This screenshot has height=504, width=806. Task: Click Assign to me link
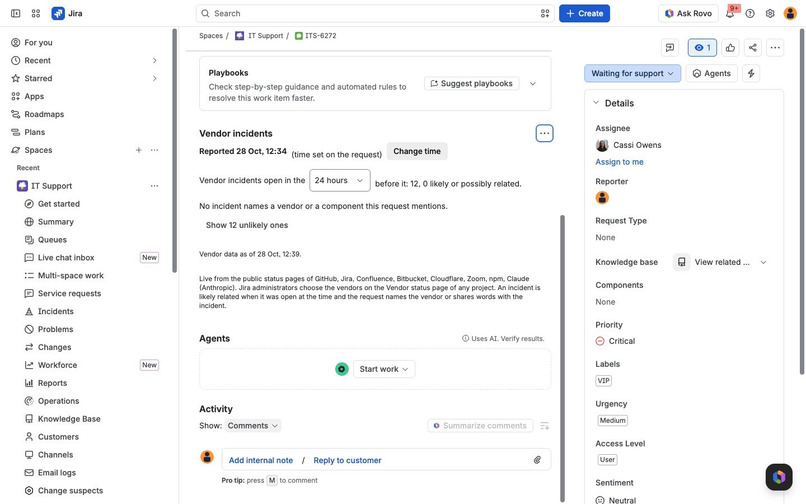tap(619, 162)
